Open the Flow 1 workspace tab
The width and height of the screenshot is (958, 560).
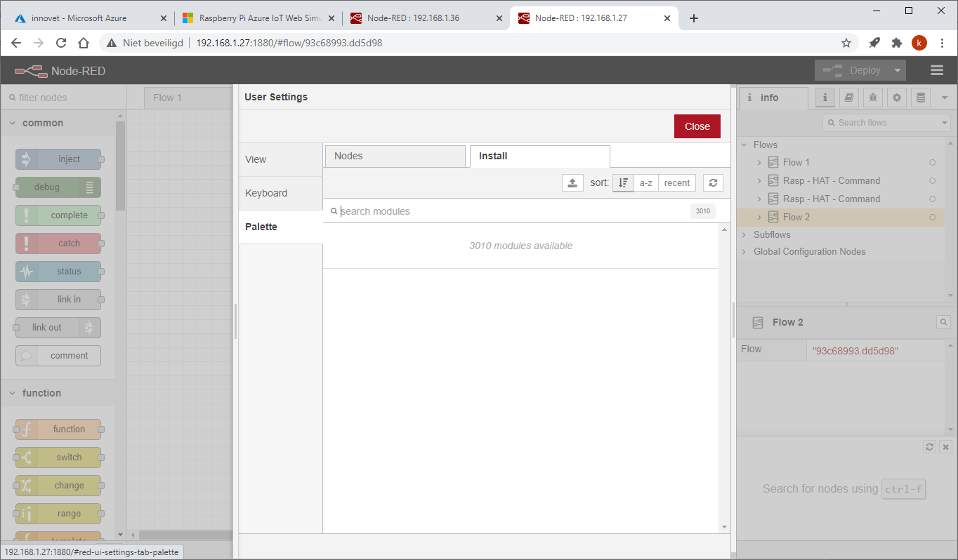(188, 98)
